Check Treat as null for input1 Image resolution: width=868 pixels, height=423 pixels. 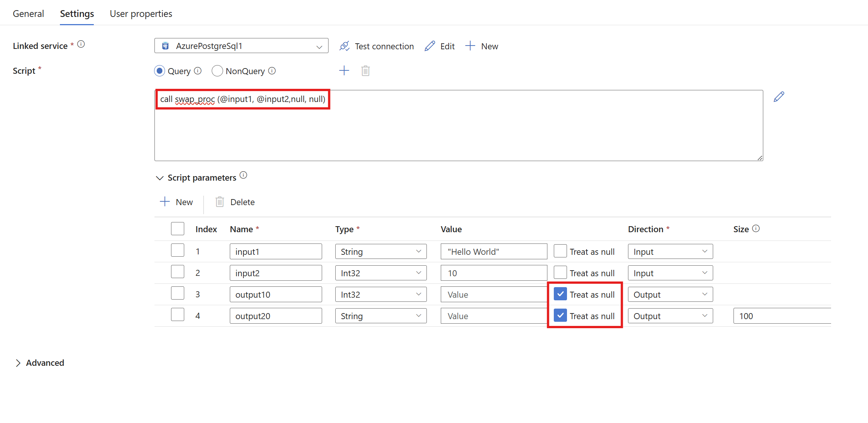click(560, 251)
